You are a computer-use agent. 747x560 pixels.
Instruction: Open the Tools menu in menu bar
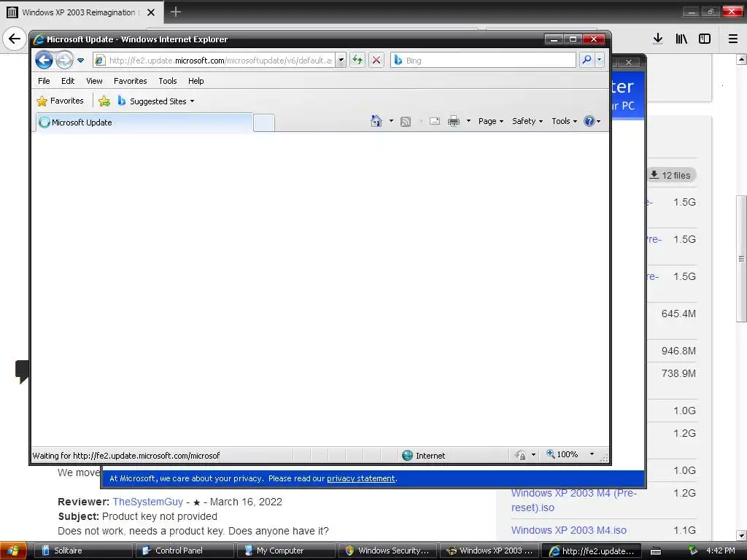168,81
